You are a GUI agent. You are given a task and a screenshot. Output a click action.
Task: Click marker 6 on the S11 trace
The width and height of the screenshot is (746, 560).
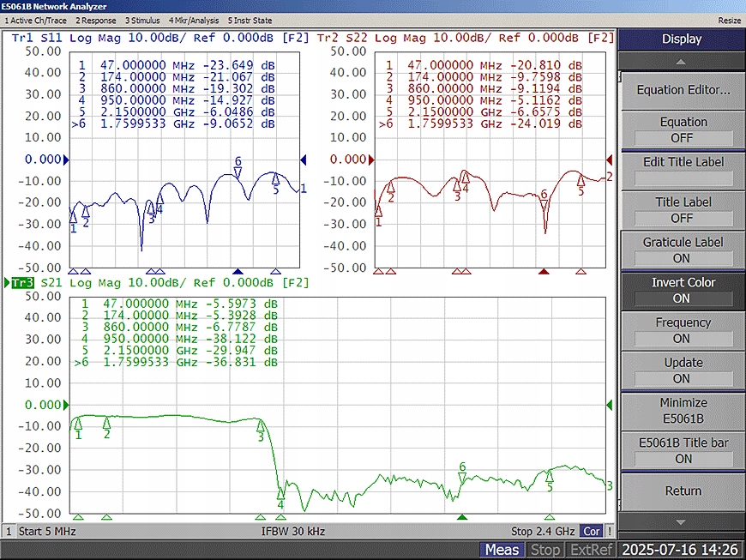(238, 171)
